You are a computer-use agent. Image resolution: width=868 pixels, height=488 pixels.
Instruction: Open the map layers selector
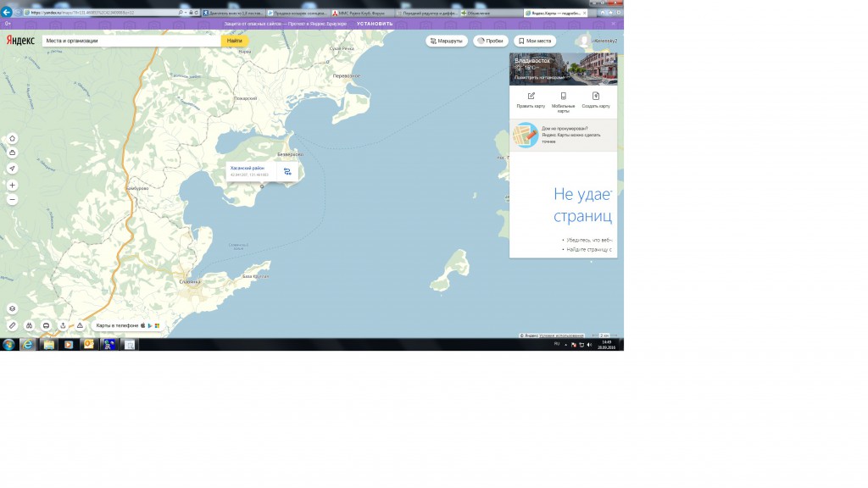tap(12, 309)
